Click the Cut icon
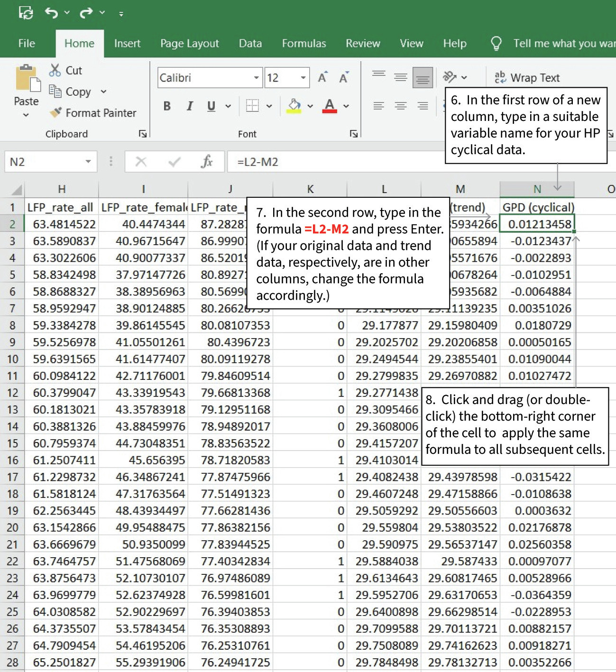Viewport: 616px width, 672px height. point(55,70)
